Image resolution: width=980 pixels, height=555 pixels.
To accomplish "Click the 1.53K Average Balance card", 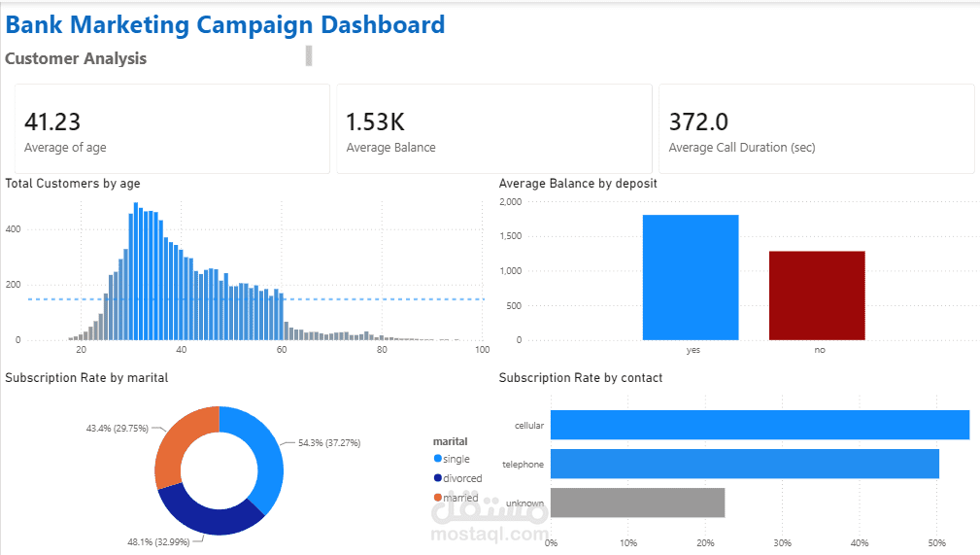I will [x=493, y=129].
